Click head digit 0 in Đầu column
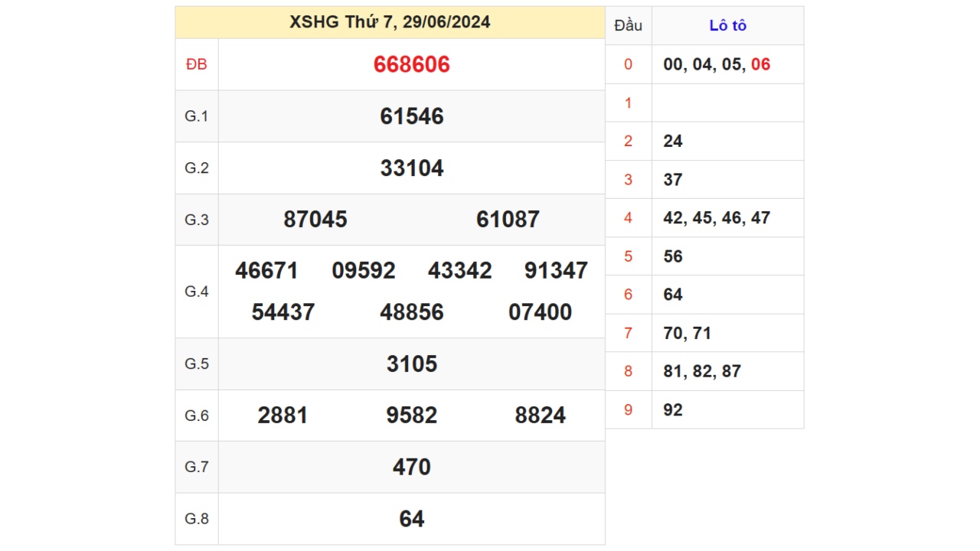This screenshot has height=551, width=980. point(629,64)
